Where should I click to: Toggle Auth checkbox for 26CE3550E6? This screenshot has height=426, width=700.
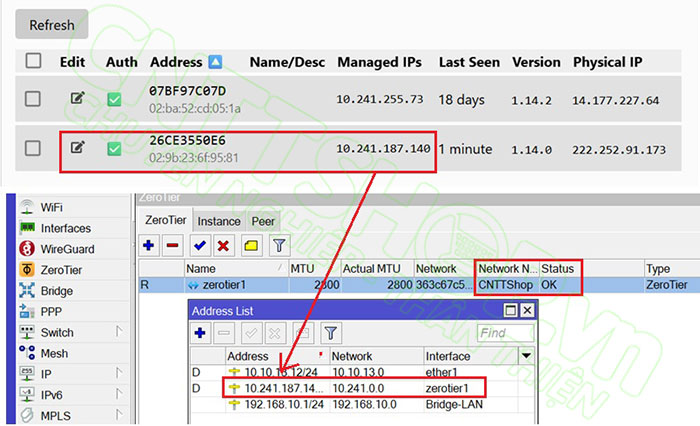(x=114, y=148)
